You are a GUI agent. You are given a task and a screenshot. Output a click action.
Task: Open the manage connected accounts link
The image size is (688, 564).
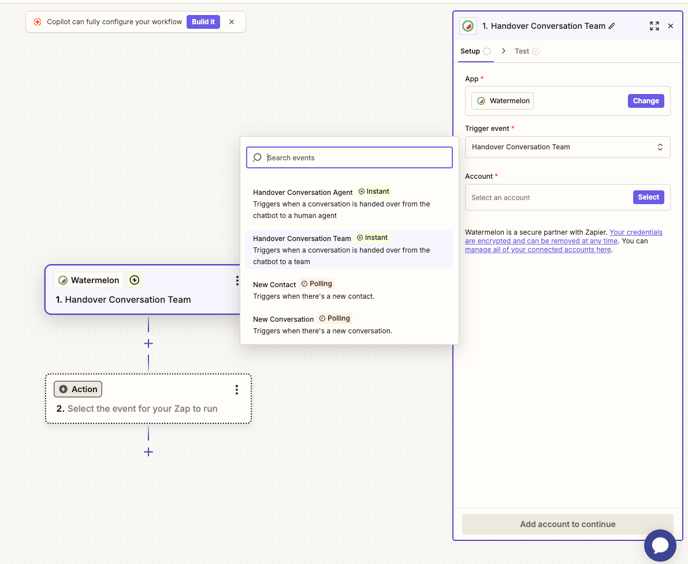pyautogui.click(x=537, y=249)
